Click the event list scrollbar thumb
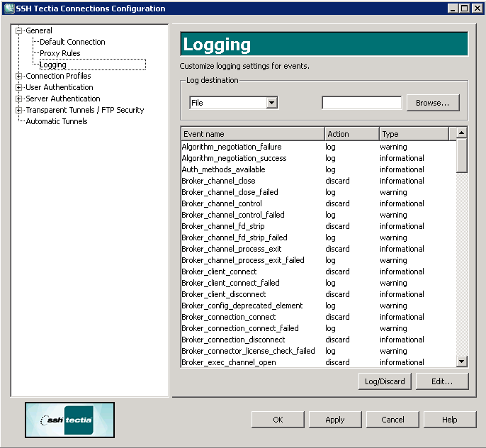 461,156
